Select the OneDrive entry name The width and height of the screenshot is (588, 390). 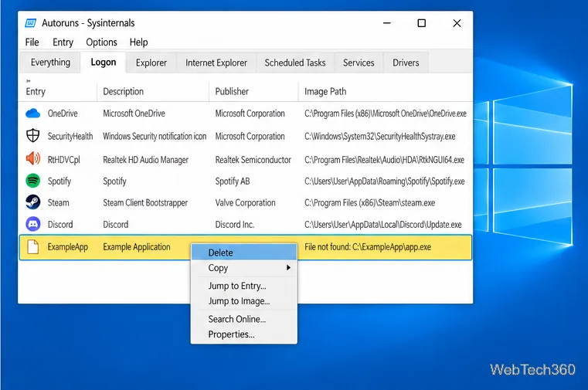(x=63, y=114)
